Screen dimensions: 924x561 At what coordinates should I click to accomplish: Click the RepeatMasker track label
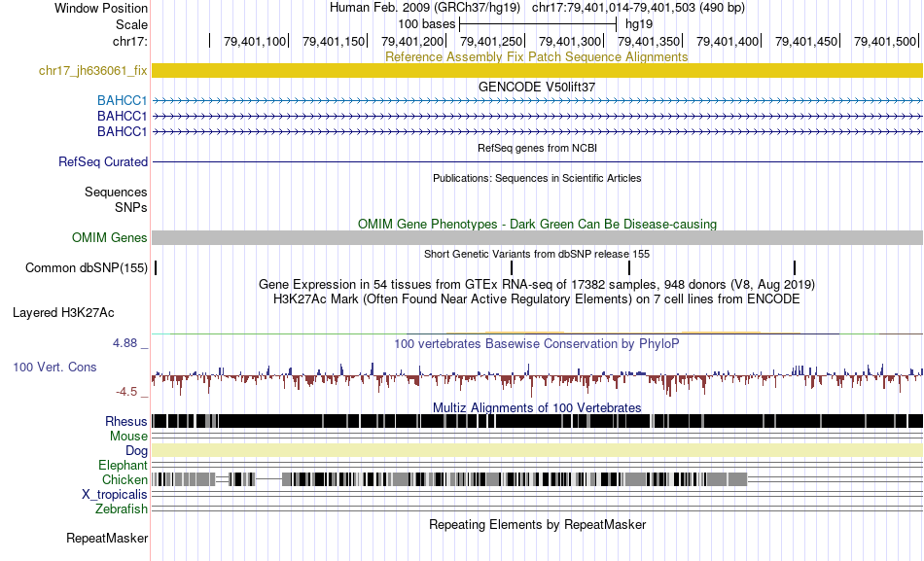[107, 538]
